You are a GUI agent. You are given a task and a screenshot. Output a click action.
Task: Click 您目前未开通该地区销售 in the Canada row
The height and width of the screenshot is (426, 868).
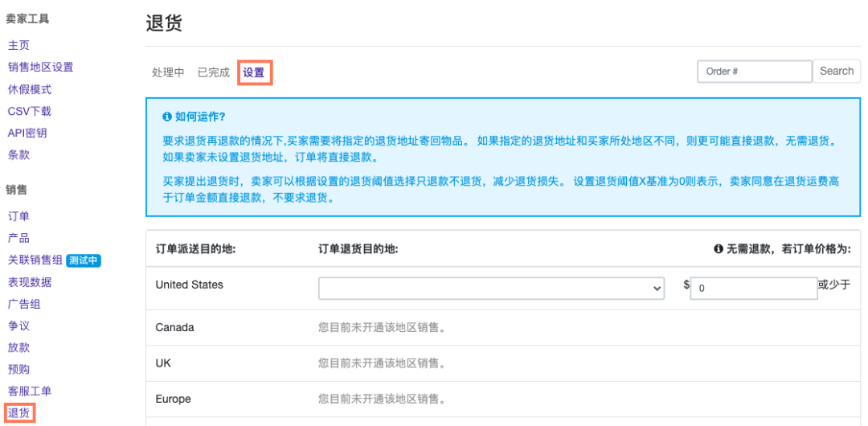pos(383,327)
